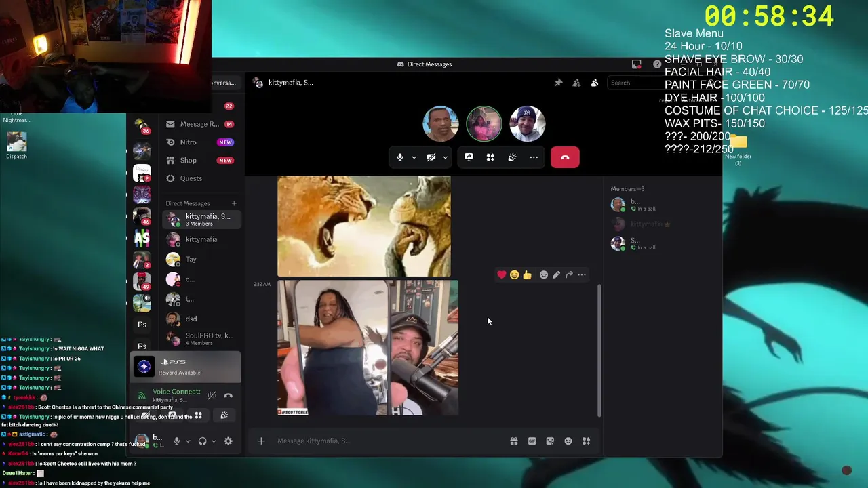Viewport: 868px width, 488px height.
Task: Open the find conversation search box
Action: (x=224, y=83)
